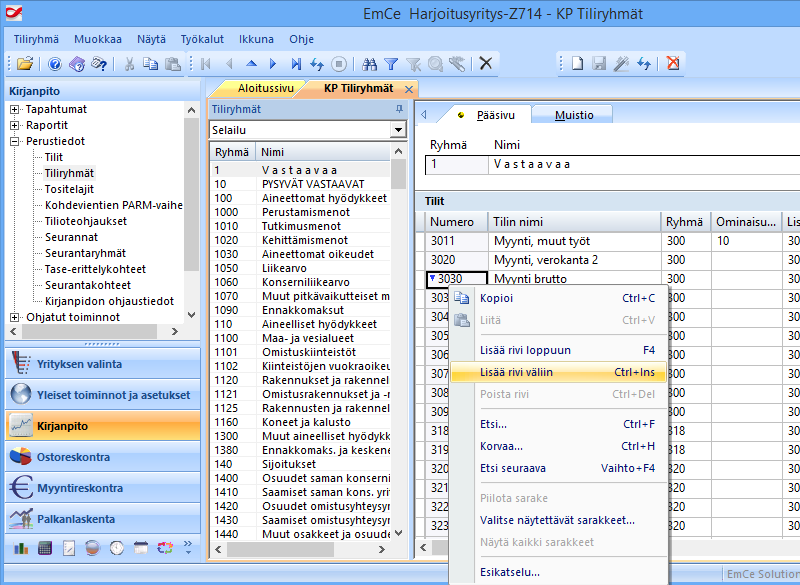
Task: Close the KP Tiliryhmät tab
Action: [x=409, y=89]
